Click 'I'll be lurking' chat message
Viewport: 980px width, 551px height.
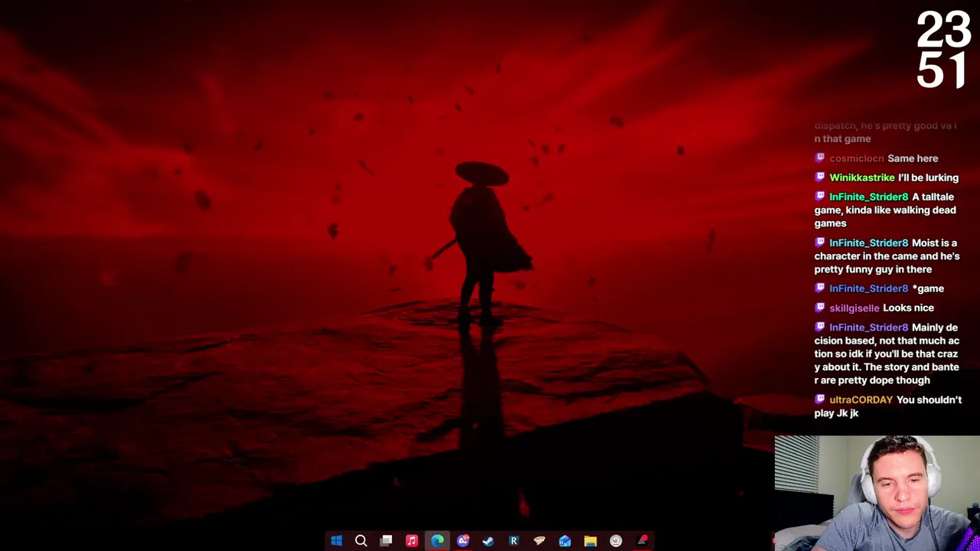(928, 178)
